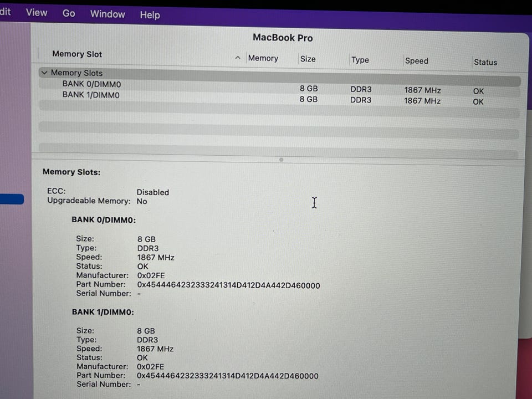Select the Memory Slots parent row
The height and width of the screenshot is (399, 532).
(x=279, y=76)
